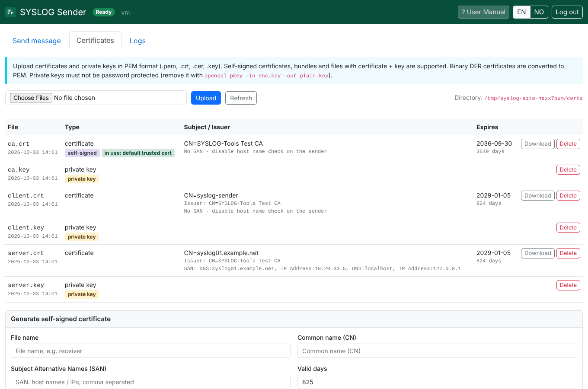Click the 'in use: default trusted cert' badge
The height and width of the screenshot is (389, 588).
point(138,153)
